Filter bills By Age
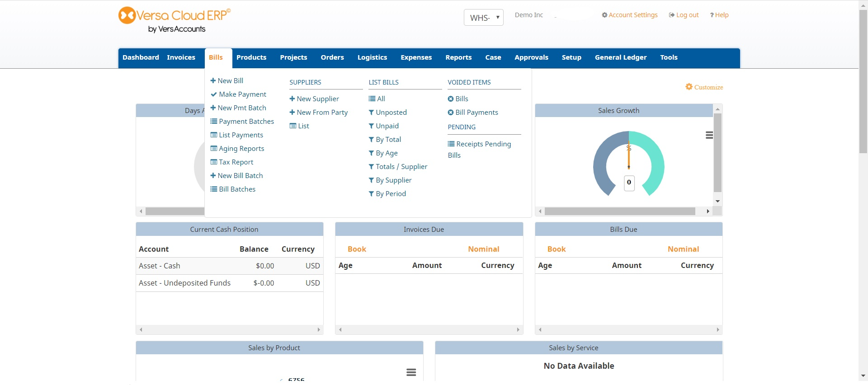Viewport: 868px width, 385px height. (x=383, y=153)
